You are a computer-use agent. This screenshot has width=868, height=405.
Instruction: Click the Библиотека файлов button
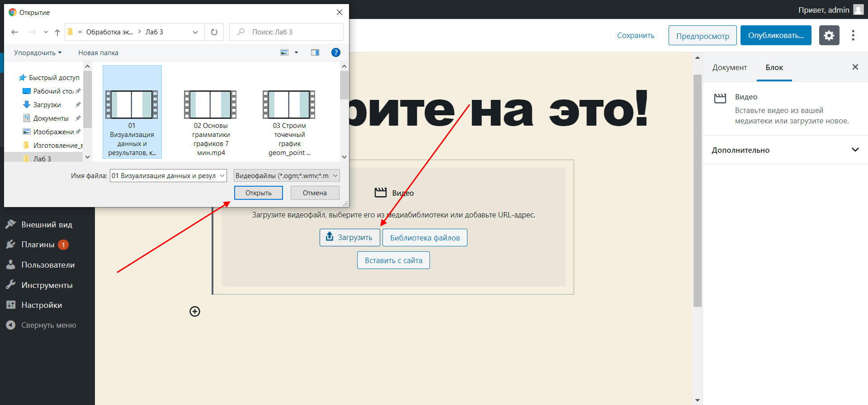click(425, 238)
